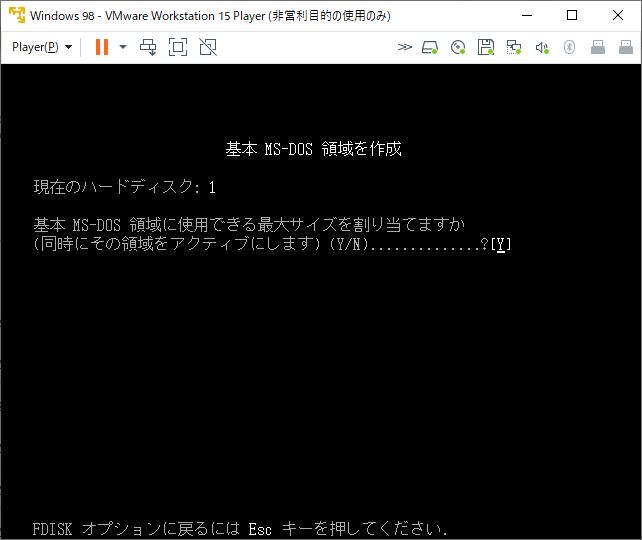Toggle the Bluetooth device icon
The width and height of the screenshot is (642, 540).
tap(569, 47)
